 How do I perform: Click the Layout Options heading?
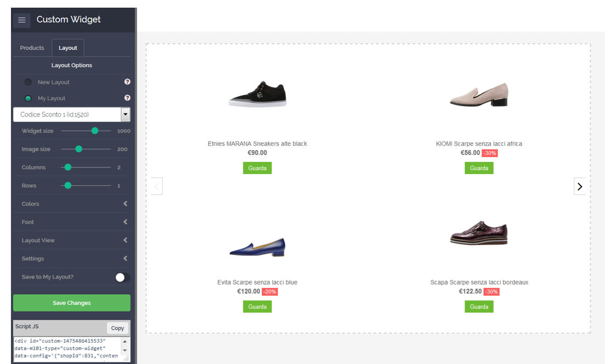[72, 65]
